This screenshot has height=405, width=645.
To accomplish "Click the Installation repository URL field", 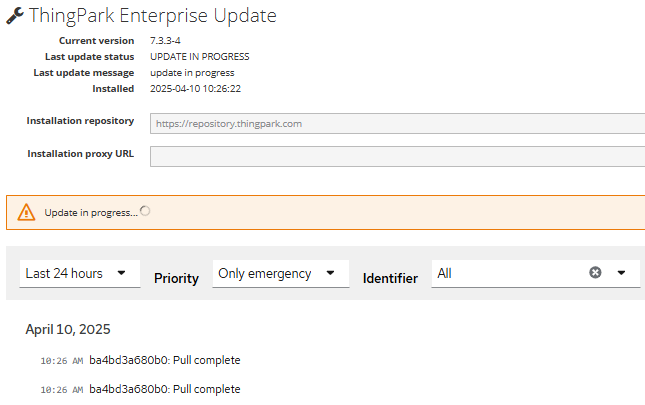I will point(397,124).
